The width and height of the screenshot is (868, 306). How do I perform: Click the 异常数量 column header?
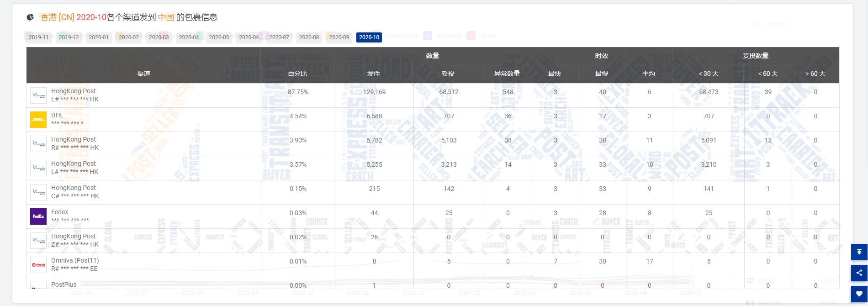click(507, 74)
